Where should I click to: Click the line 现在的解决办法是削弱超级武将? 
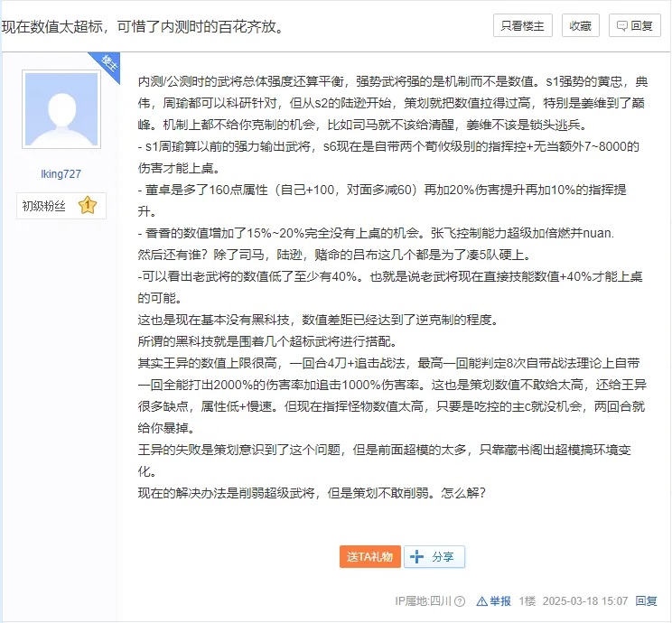[x=312, y=493]
